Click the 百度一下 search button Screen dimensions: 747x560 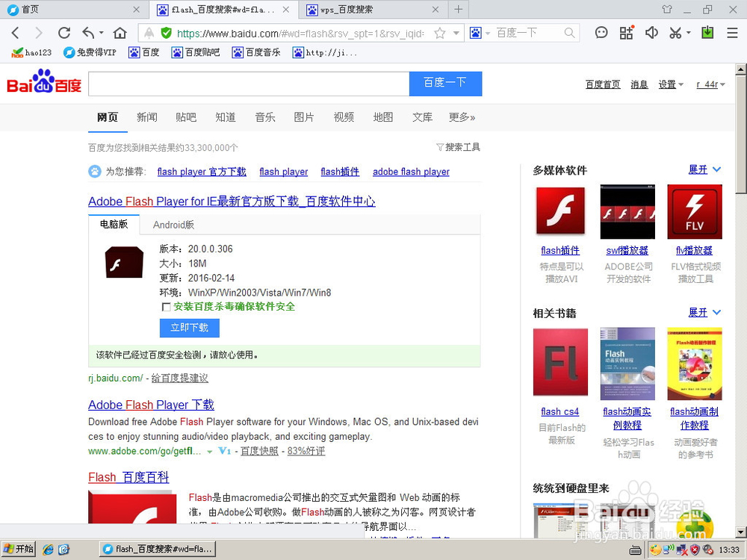coord(445,84)
